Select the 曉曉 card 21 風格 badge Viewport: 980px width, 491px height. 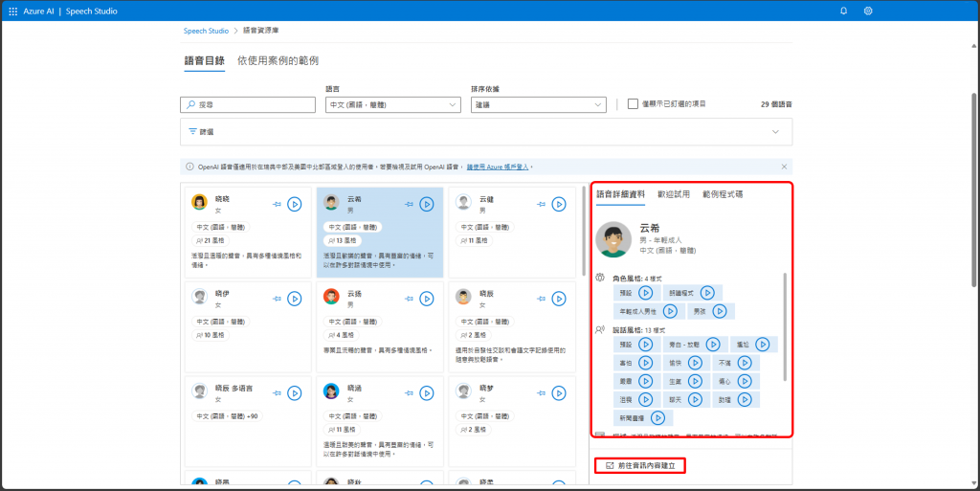point(210,240)
